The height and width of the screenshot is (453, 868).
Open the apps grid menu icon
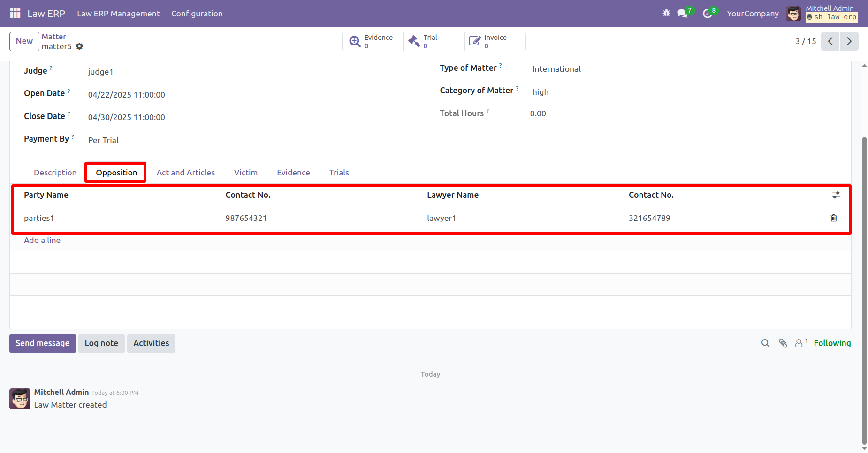pos(15,14)
